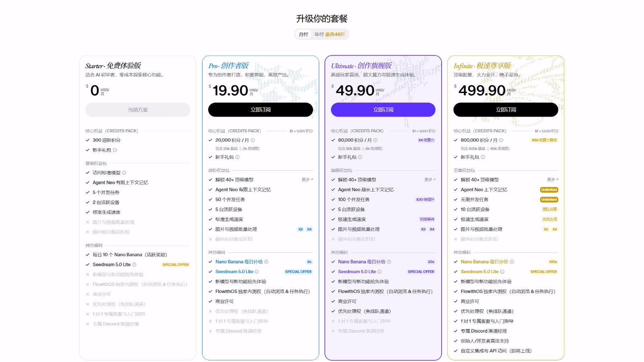Click info icon beside 20,000 积分 / 月
Screen dimensions: 644x362
[253, 140]
